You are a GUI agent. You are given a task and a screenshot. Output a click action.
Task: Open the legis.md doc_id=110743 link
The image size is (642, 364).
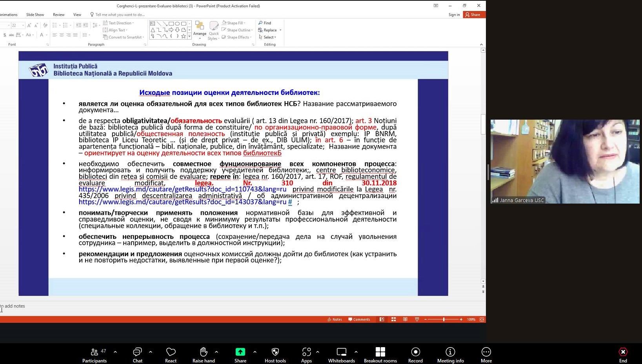point(182,189)
